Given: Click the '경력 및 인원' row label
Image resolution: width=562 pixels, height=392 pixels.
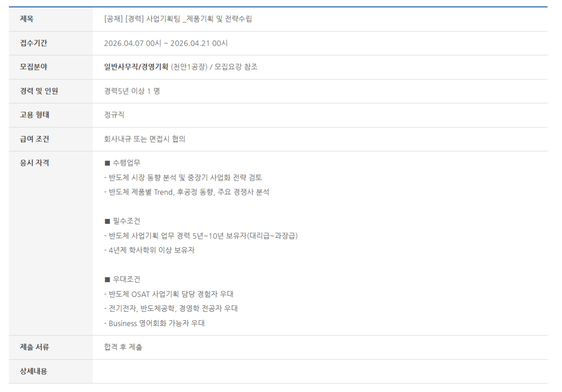Looking at the screenshot, I should (x=39, y=91).
